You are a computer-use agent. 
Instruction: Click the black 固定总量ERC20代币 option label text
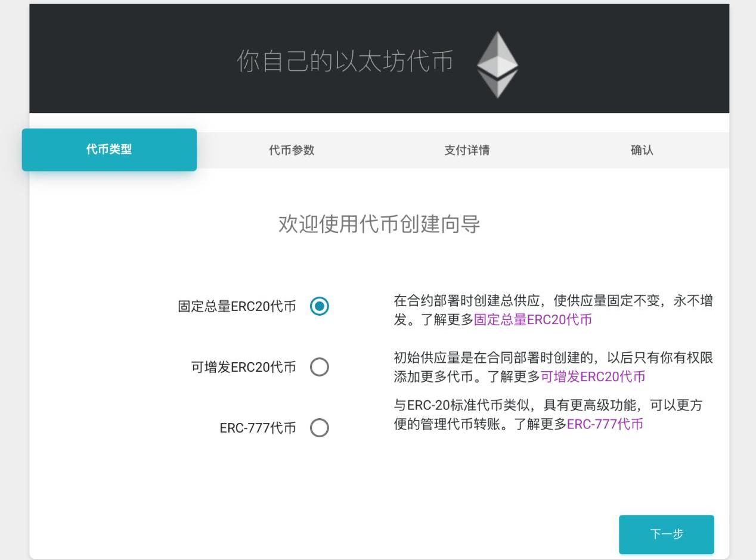point(237,307)
